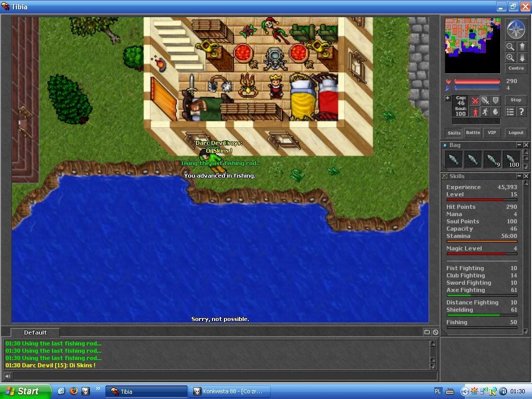Viewport: 532px width, 399px height.
Task: Click the minimap compass rose
Action: (x=516, y=30)
